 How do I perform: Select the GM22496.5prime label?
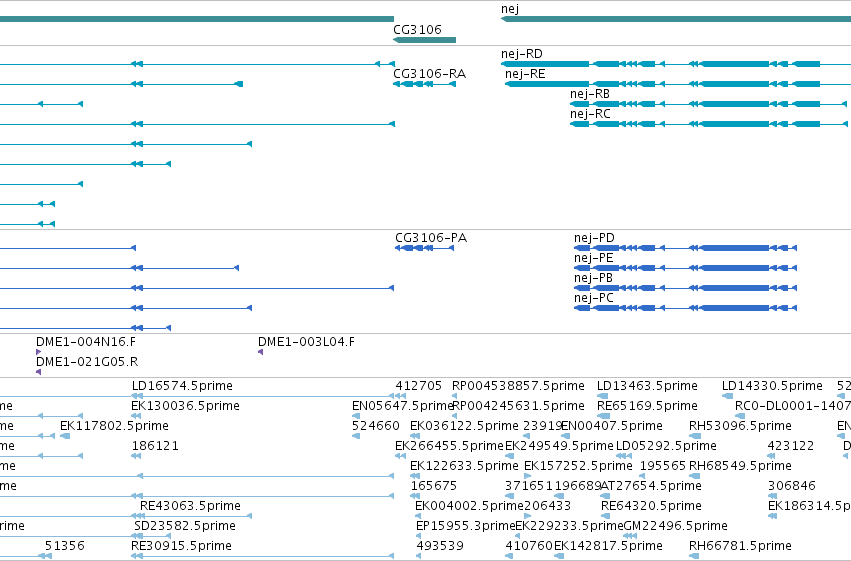pos(676,526)
